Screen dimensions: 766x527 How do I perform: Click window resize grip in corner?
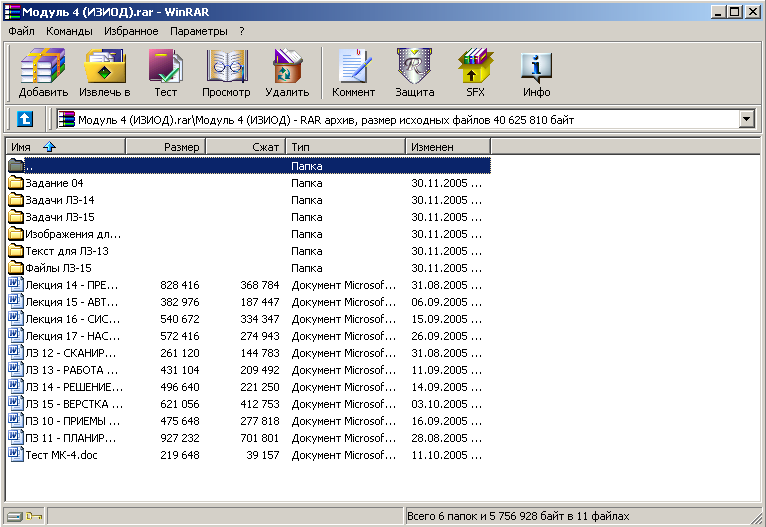(758, 518)
